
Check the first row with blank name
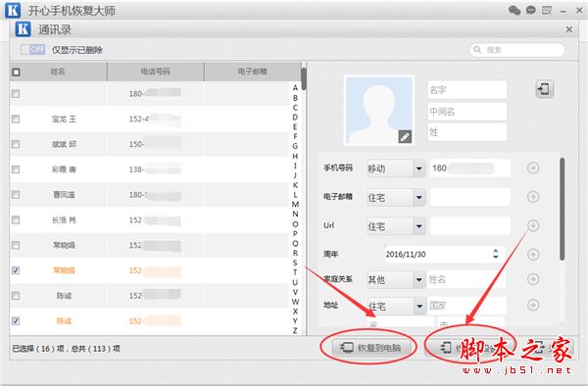click(16, 94)
